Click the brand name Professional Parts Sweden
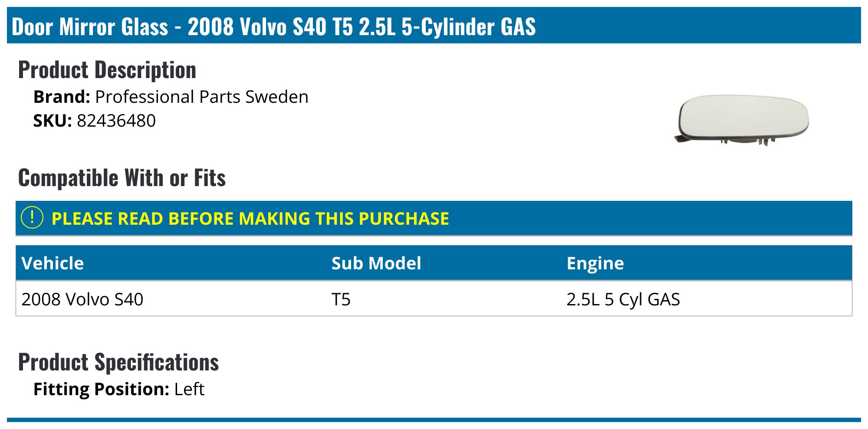The width and height of the screenshot is (868, 429). tap(202, 97)
